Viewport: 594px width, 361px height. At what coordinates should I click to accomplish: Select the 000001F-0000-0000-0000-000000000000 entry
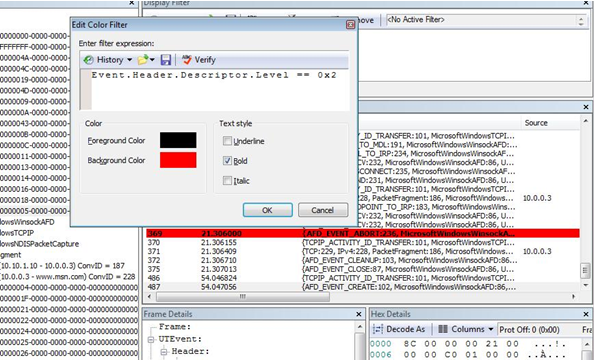click(x=69, y=298)
